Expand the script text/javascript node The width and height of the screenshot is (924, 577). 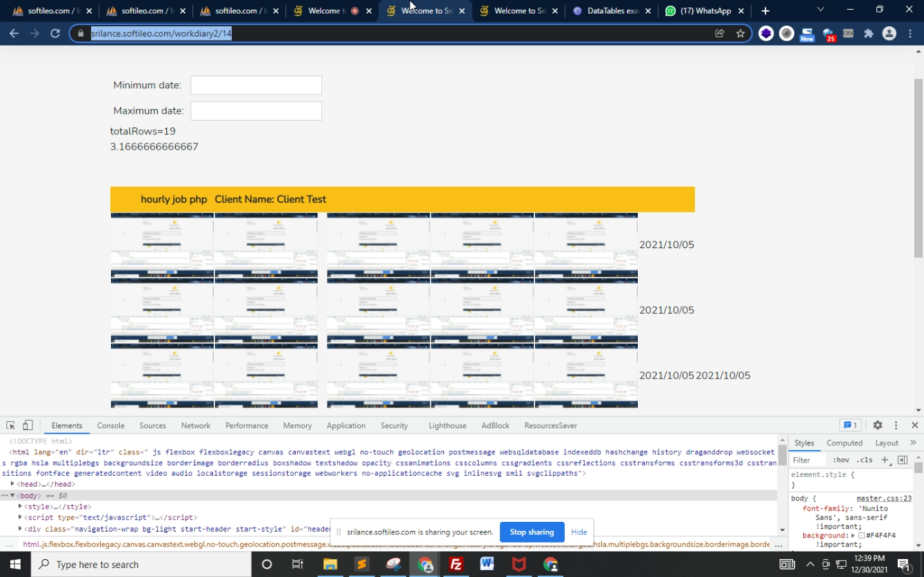(20, 517)
